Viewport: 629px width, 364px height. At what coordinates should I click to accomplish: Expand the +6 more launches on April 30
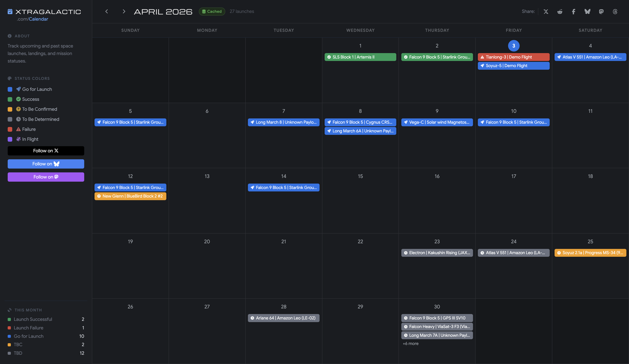click(411, 344)
